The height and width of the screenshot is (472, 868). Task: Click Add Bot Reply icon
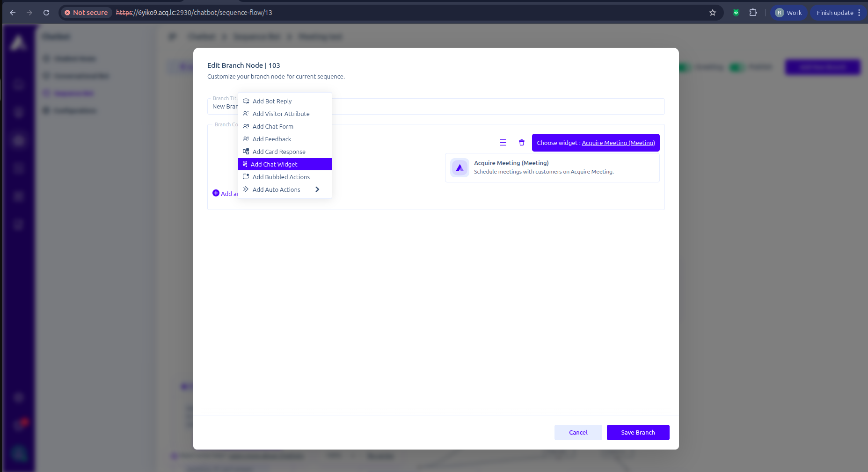click(246, 101)
